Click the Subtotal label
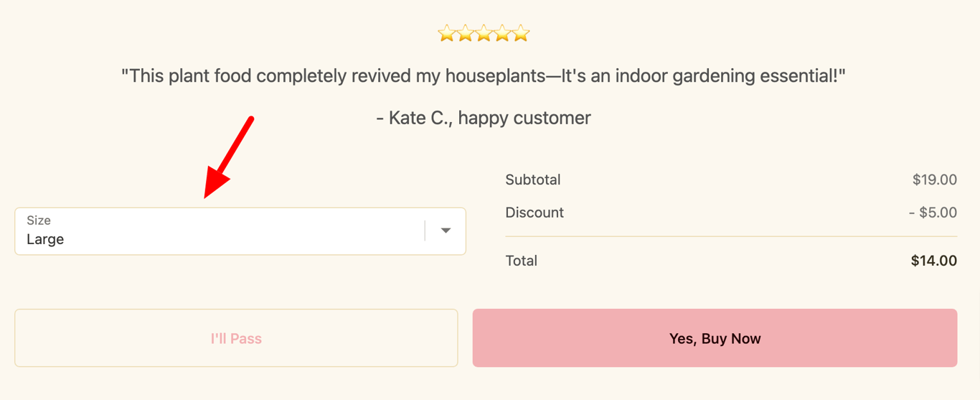The height and width of the screenshot is (400, 980). pos(533,180)
